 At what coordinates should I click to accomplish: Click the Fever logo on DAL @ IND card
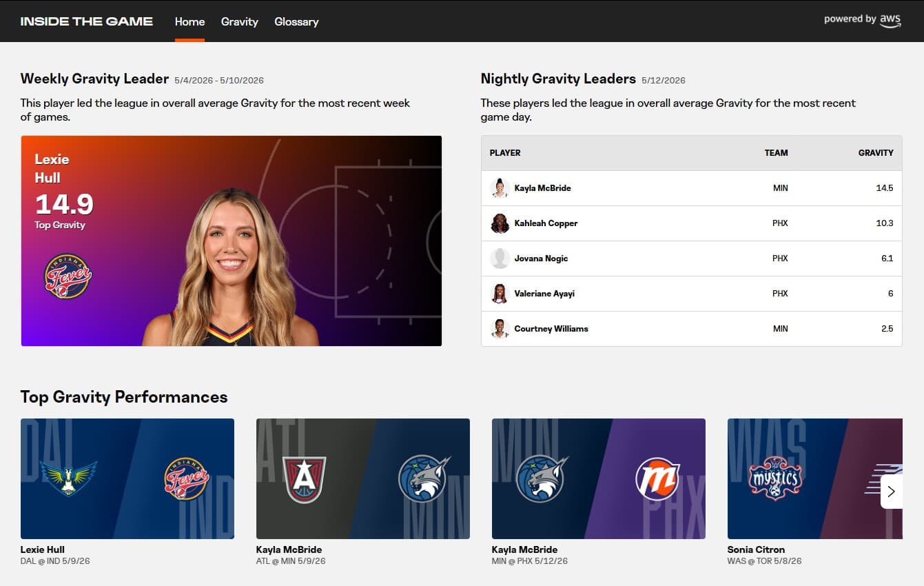point(186,478)
